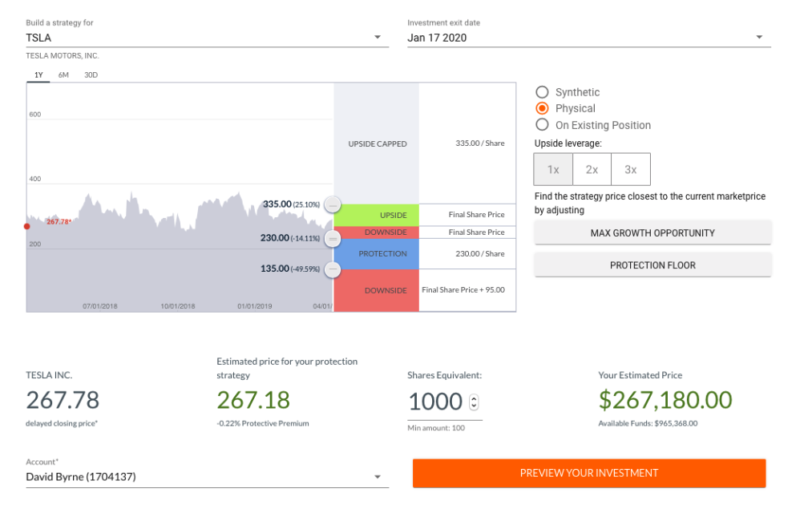Click '230.00 / Share' text
This screenshot has width=812, height=517.
(480, 254)
